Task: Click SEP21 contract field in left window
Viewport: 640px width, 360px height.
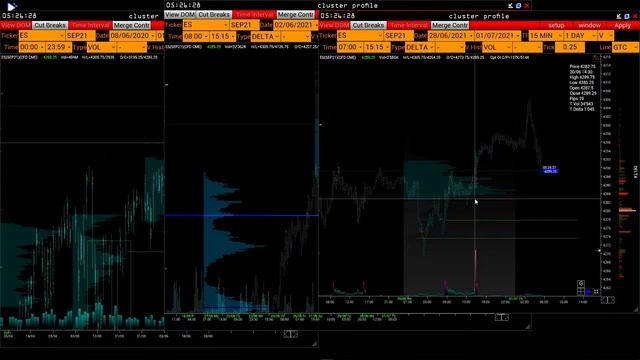Action: coord(80,36)
